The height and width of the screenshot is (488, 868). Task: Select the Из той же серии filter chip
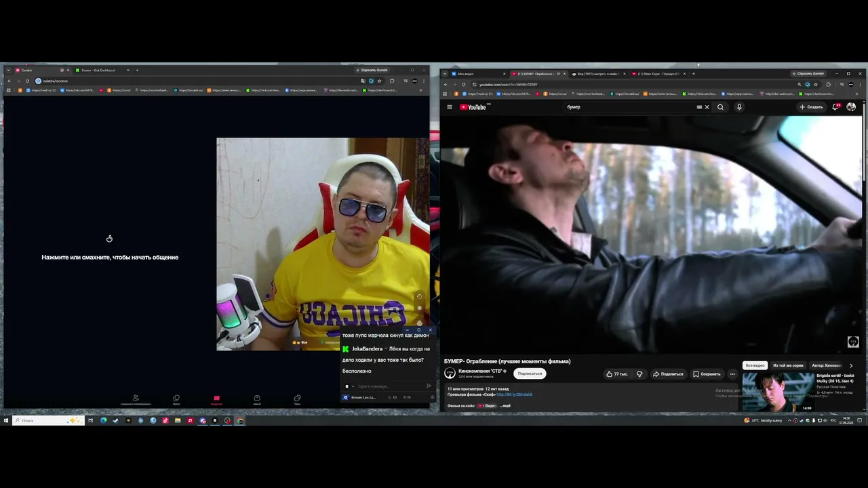[x=788, y=365]
